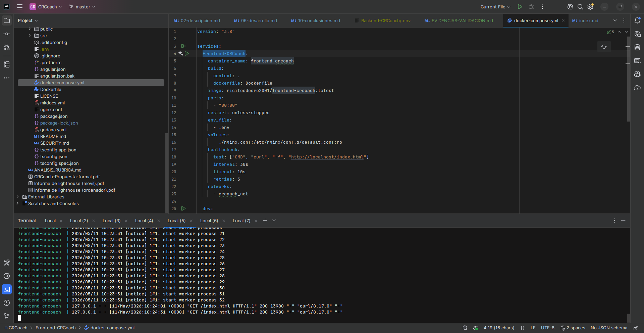Click the synchronize floating button in editor
644x333 pixels.
tap(604, 47)
